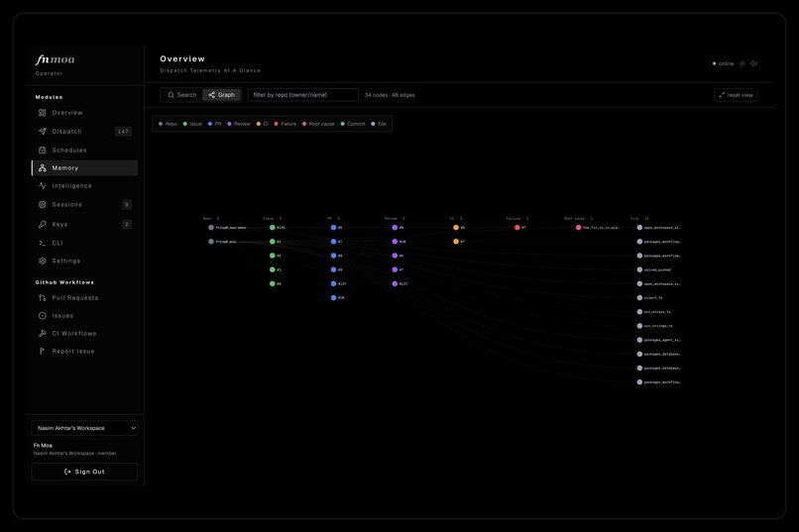Click the reset view button
The image size is (799, 532).
(736, 95)
